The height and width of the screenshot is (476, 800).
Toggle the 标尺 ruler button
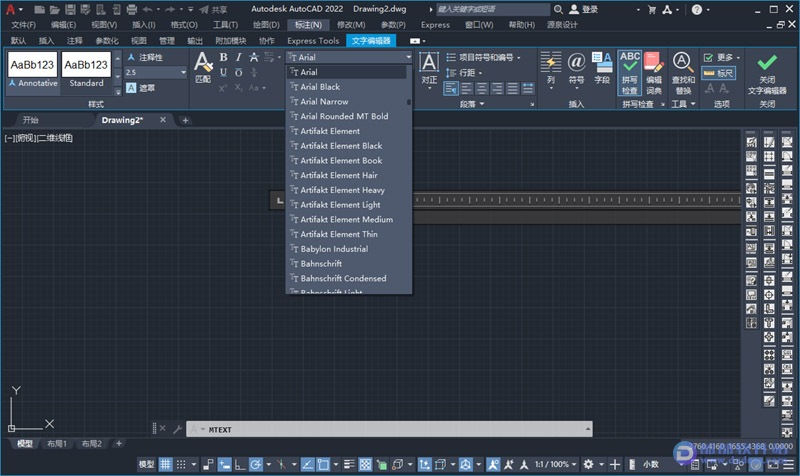point(718,73)
